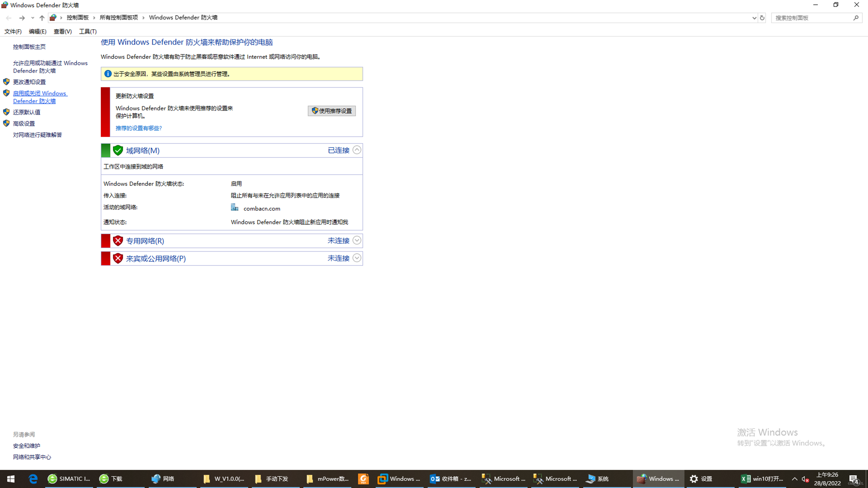The width and height of the screenshot is (868, 488).
Task: Open the 查看(V) menu
Action: click(x=63, y=31)
